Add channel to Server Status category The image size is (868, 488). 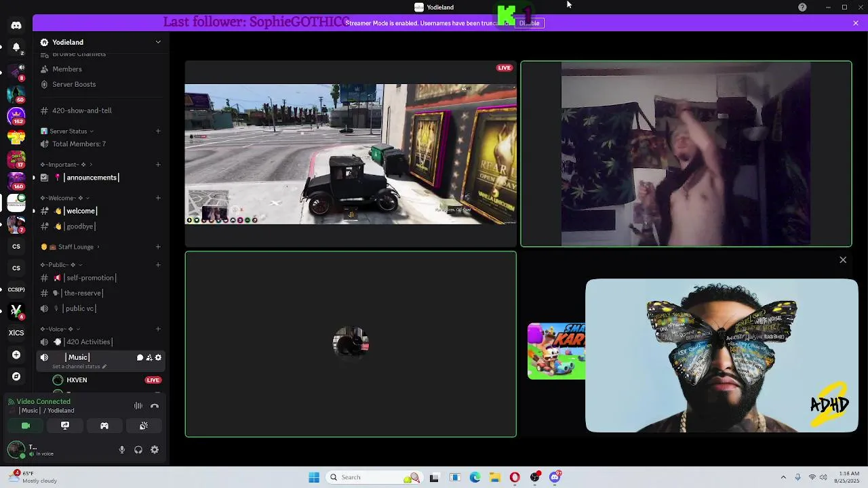point(158,131)
